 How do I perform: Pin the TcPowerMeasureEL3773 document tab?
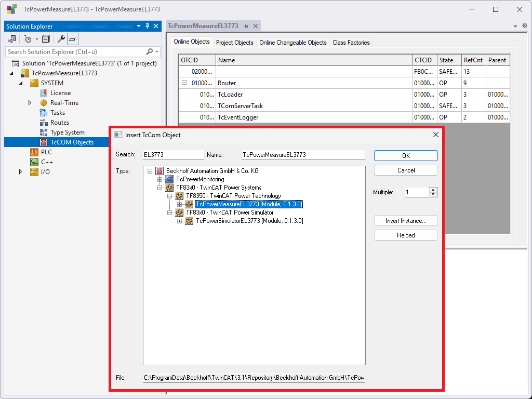click(246, 26)
